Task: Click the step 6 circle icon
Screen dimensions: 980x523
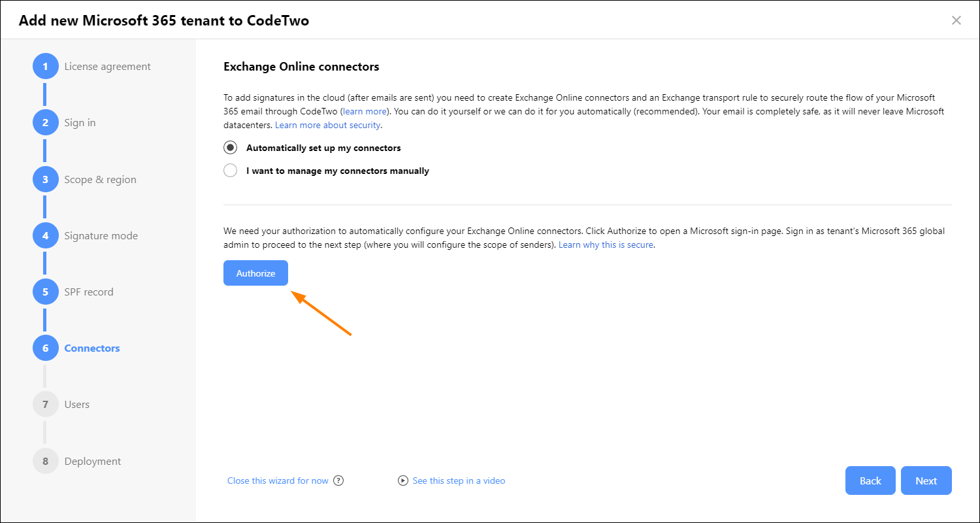Action: (45, 348)
